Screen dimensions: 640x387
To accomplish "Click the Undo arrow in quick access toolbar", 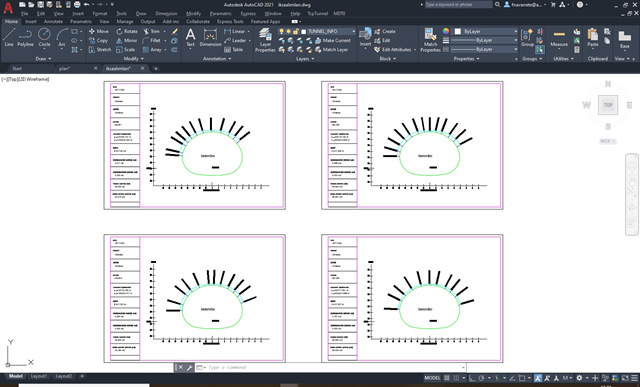I will point(86,4).
